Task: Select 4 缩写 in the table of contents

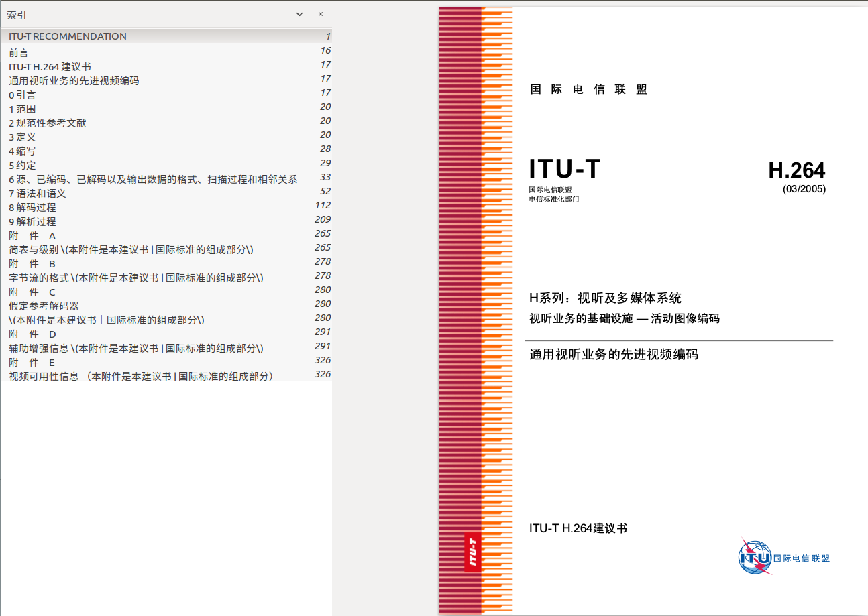Action: (x=22, y=151)
